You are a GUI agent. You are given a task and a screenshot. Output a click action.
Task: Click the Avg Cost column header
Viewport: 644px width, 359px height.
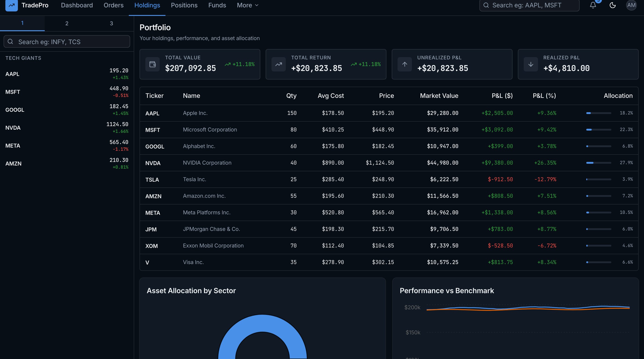331,96
